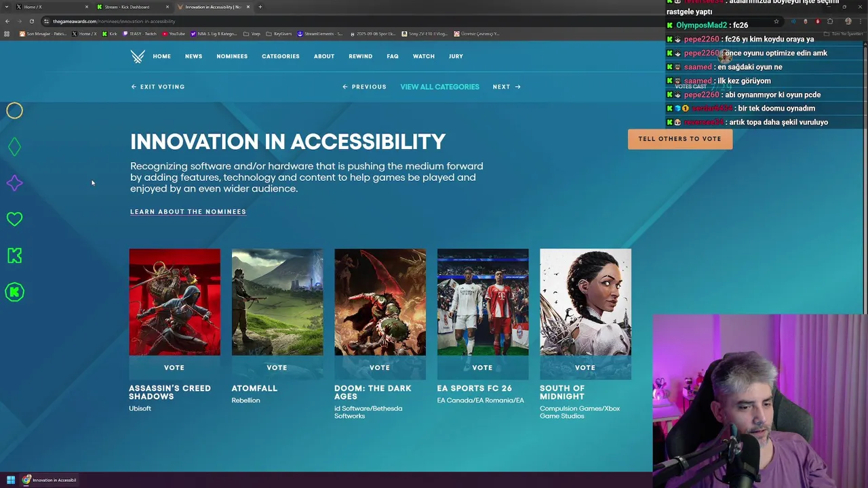
Task: Open the StreamElements bookmark
Action: coord(320,33)
